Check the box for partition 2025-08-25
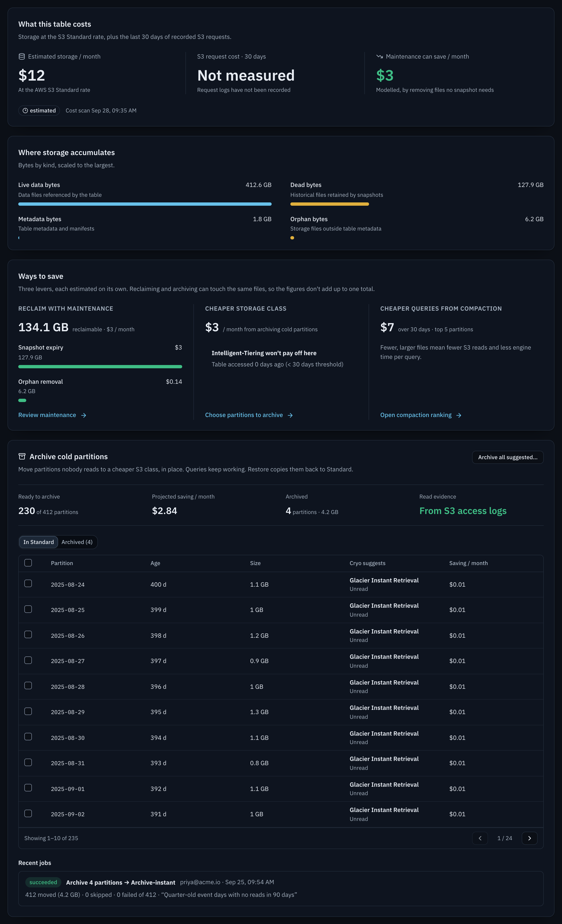 (28, 609)
